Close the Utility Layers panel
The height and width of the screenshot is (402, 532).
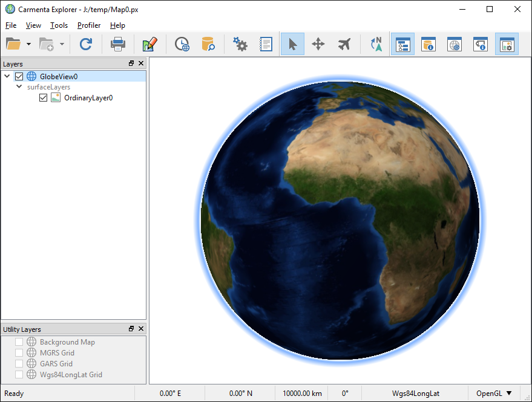[141, 329]
